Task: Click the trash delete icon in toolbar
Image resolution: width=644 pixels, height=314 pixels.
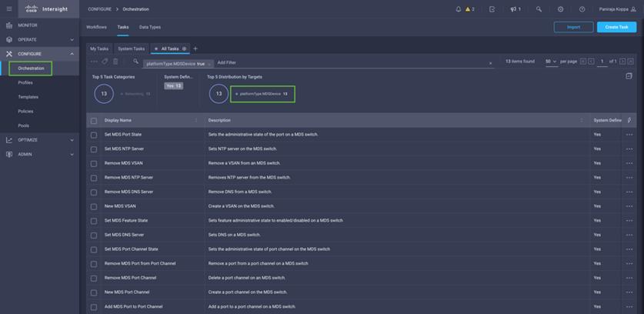Action: coord(115,62)
